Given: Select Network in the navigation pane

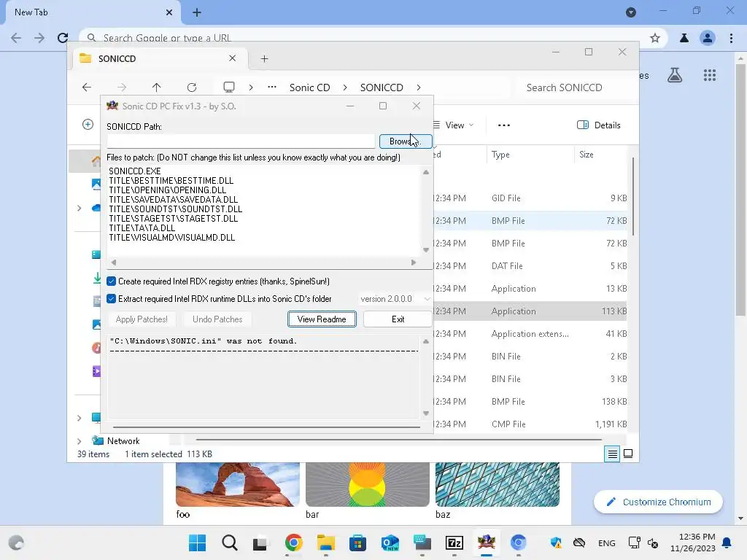Looking at the screenshot, I should (123, 441).
